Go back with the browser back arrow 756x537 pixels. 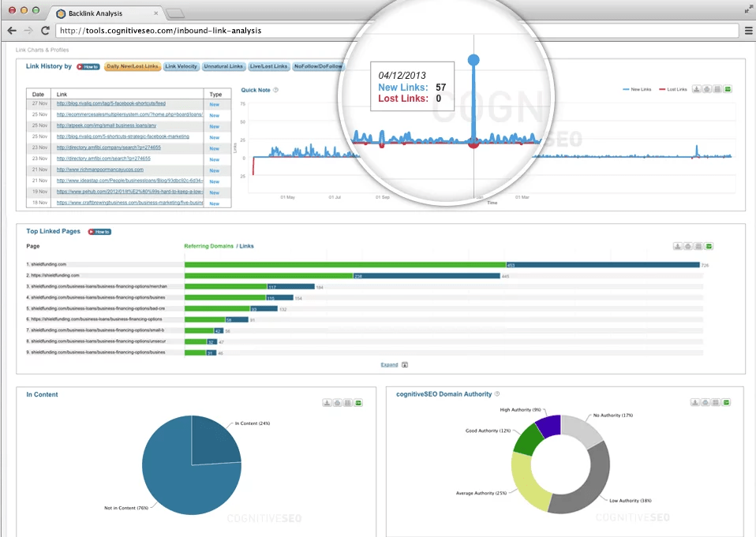[x=12, y=30]
